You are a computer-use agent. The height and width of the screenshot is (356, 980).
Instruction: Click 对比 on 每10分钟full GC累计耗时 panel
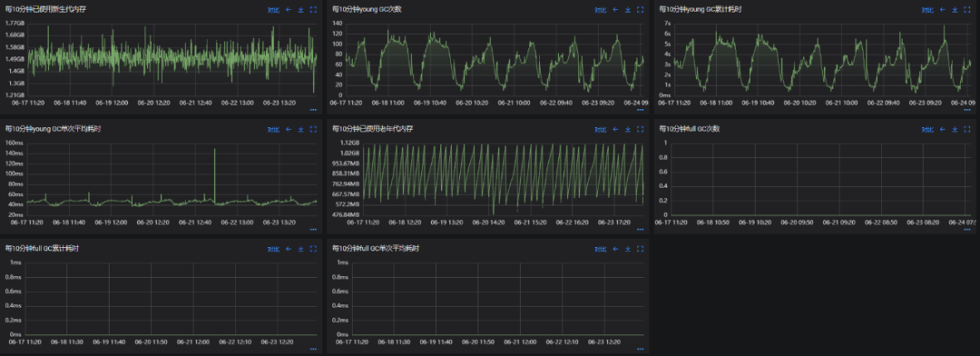tap(273, 249)
